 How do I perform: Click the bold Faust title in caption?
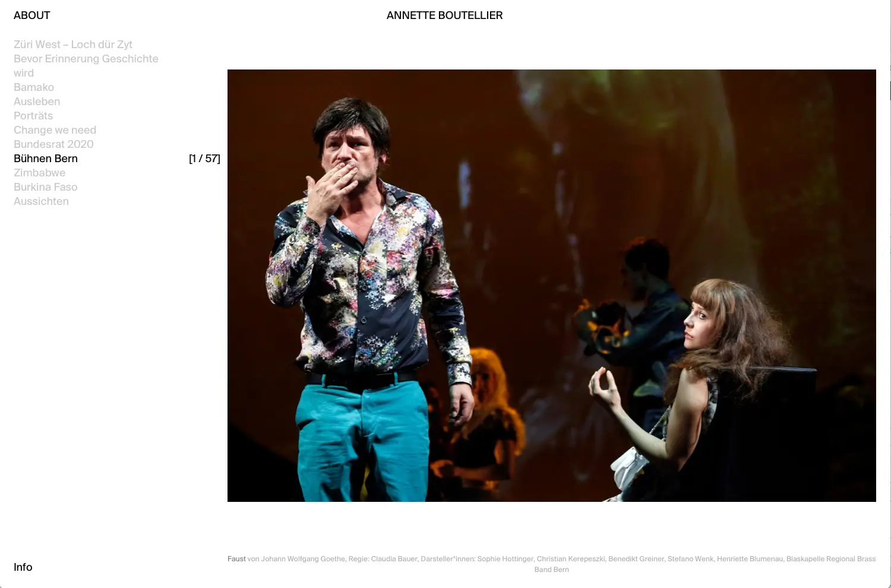coord(236,559)
